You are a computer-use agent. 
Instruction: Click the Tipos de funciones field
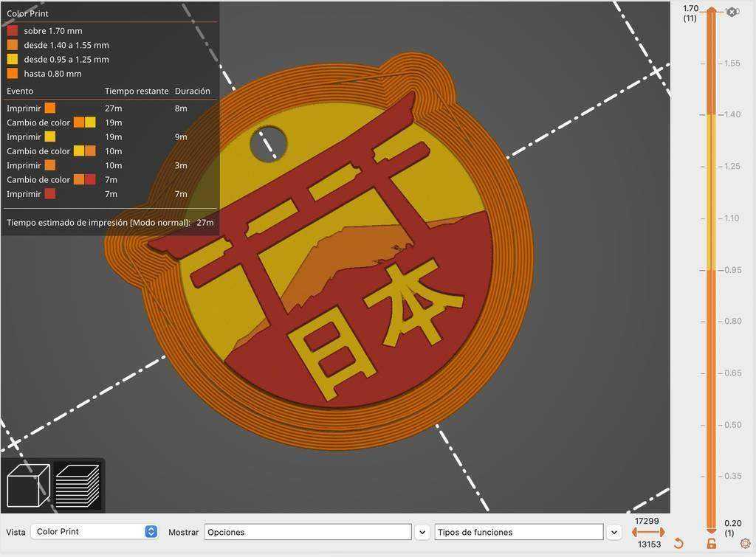point(519,532)
